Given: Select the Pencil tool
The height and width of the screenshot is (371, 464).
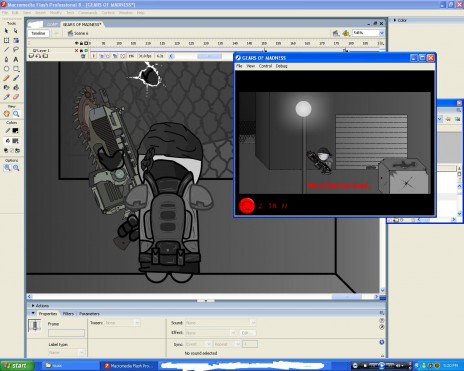Looking at the screenshot, I should 6,78.
